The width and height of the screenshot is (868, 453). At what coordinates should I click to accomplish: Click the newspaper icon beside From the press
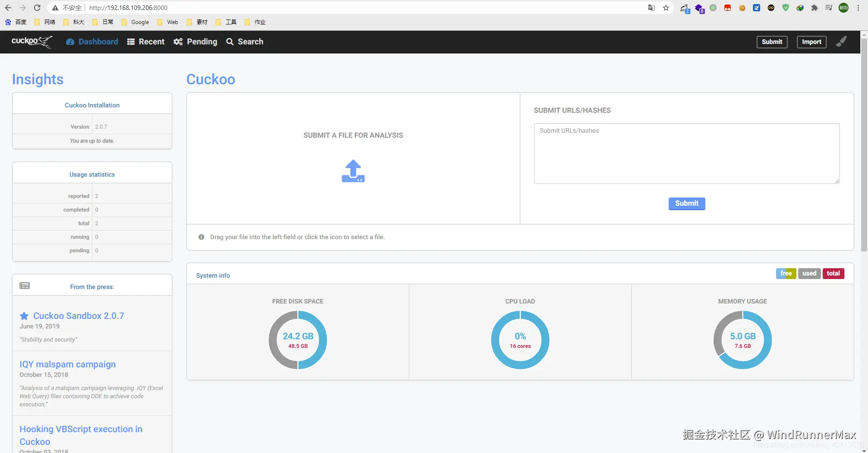(x=24, y=286)
